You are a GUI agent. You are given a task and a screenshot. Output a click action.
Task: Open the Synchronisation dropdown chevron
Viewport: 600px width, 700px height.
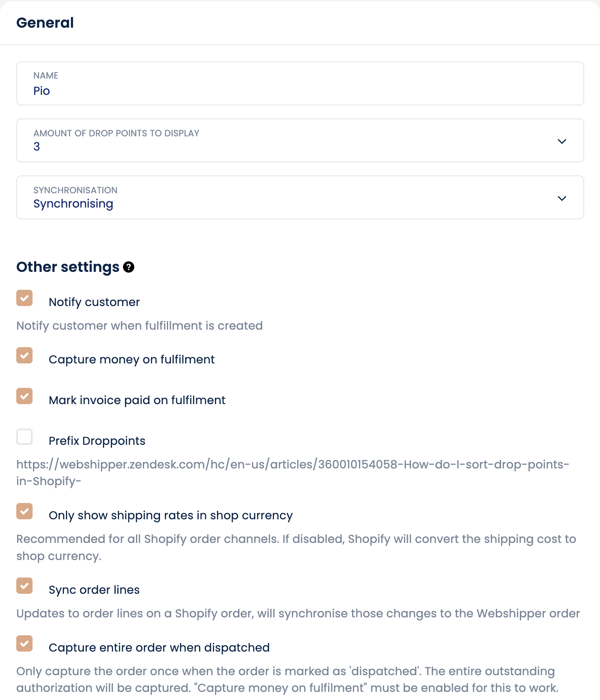562,198
